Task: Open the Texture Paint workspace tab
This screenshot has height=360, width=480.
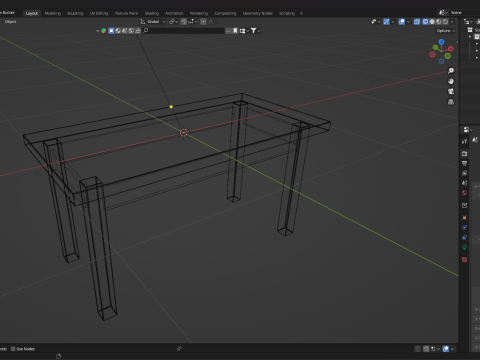Action: click(x=126, y=13)
